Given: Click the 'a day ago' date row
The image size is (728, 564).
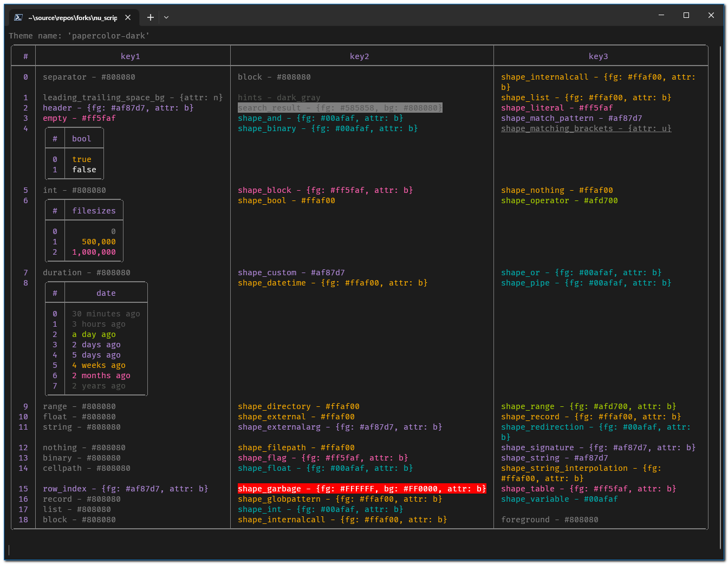Looking at the screenshot, I should [94, 334].
